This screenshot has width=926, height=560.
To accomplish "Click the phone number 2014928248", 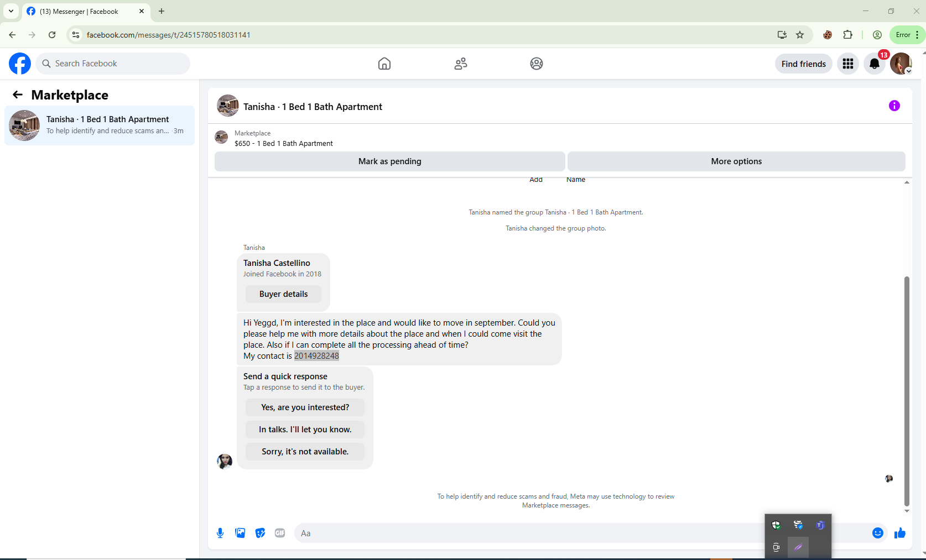I will [316, 356].
